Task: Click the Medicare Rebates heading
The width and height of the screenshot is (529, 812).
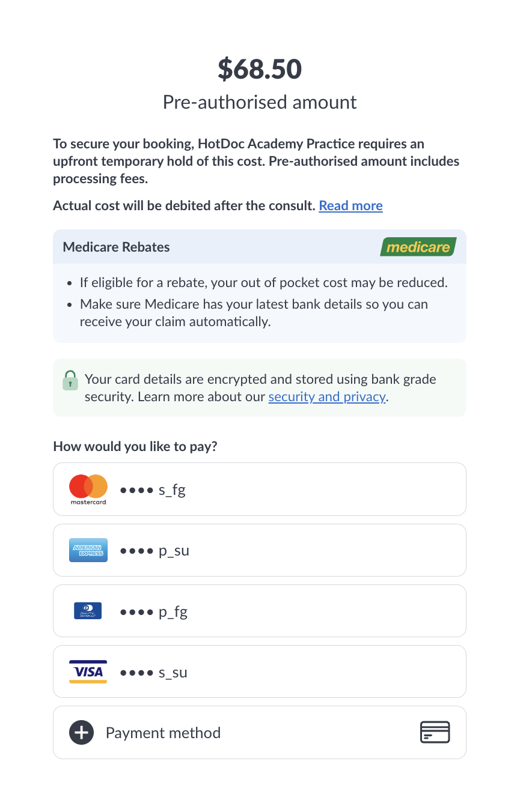Action: [x=117, y=247]
